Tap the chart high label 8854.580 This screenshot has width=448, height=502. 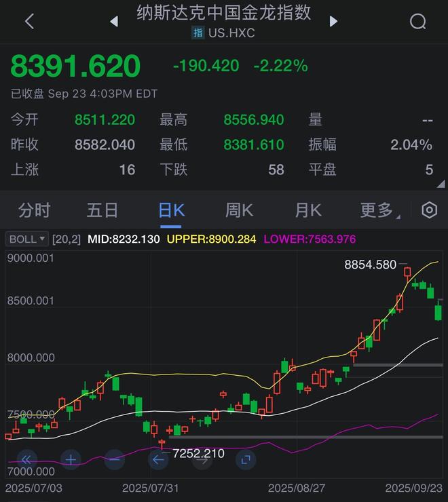click(x=370, y=265)
